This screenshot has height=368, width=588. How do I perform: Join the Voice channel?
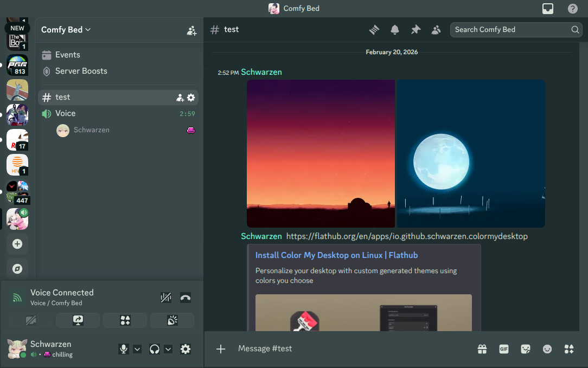pyautogui.click(x=118, y=114)
